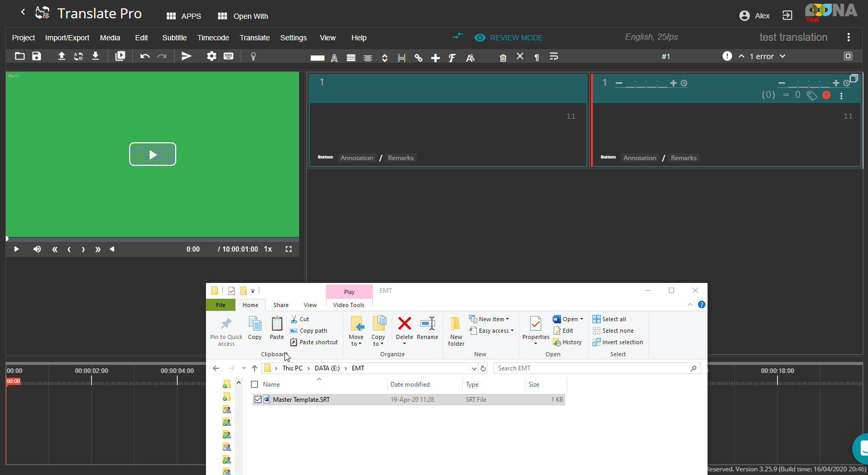Open settings gear icon in toolbar
Image resolution: width=868 pixels, height=475 pixels.
pos(211,56)
